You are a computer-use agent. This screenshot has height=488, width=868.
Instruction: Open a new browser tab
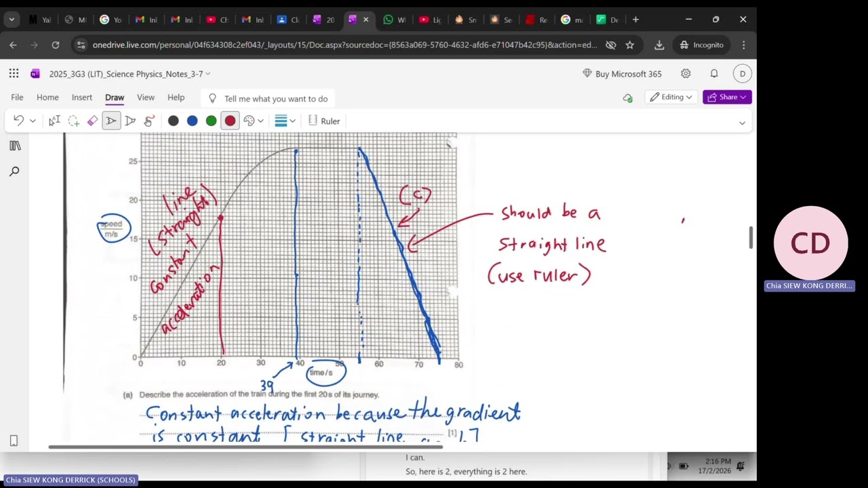635,20
